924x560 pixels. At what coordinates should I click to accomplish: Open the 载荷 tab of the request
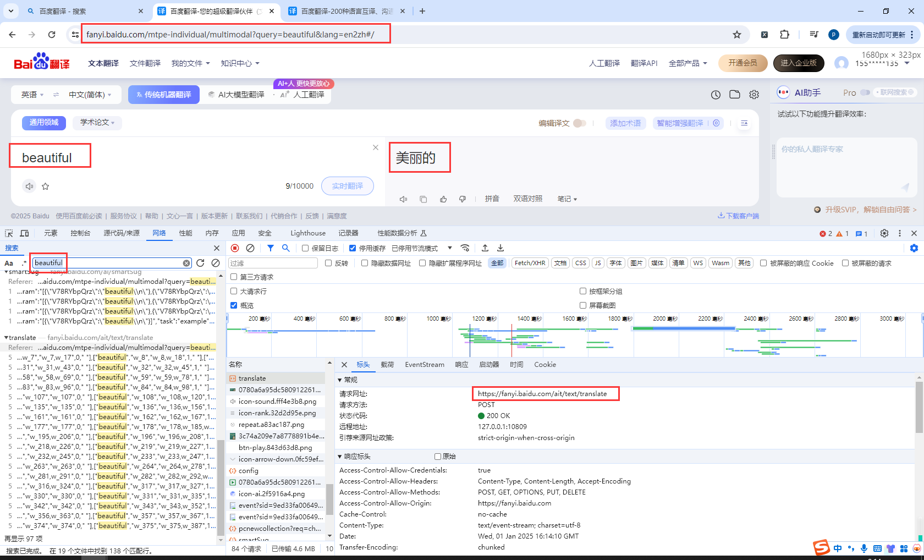coord(387,365)
